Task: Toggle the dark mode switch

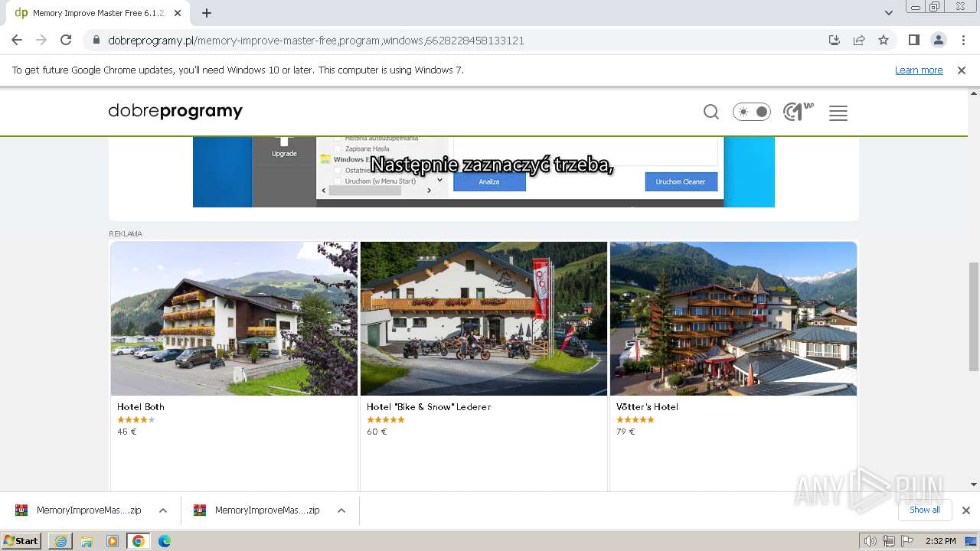Action: (752, 112)
